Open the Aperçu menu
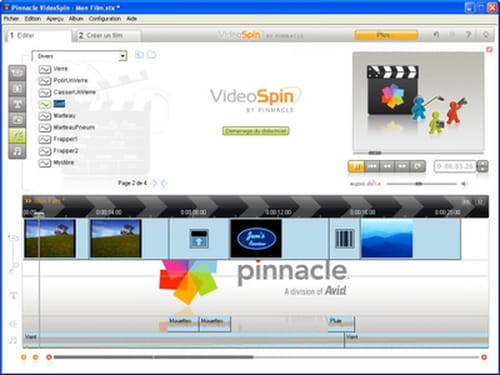 (x=55, y=19)
